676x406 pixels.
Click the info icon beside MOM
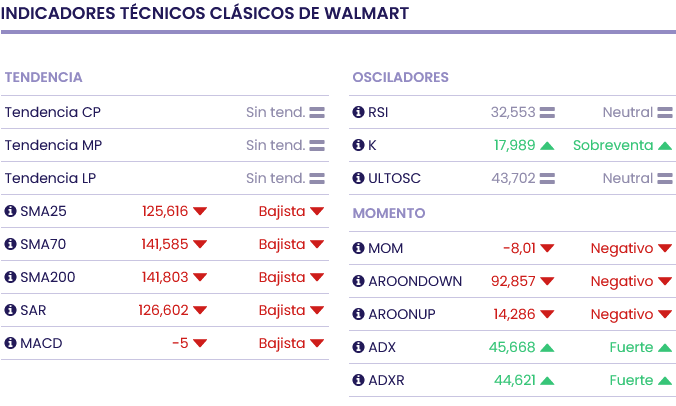(x=359, y=248)
